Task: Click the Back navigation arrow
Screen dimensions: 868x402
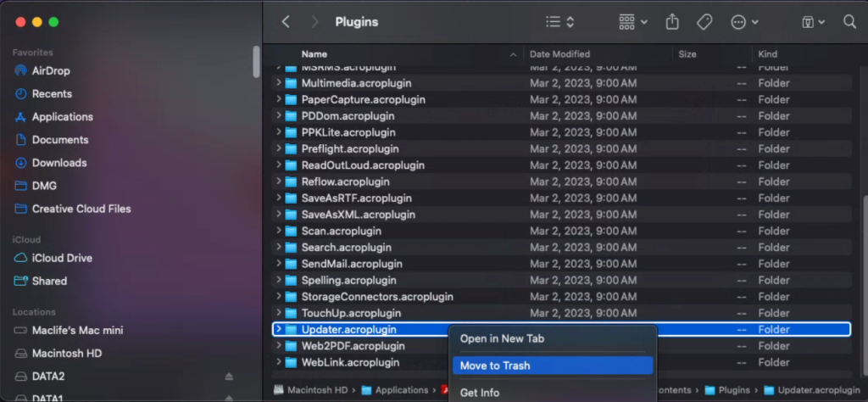Action: coord(286,22)
